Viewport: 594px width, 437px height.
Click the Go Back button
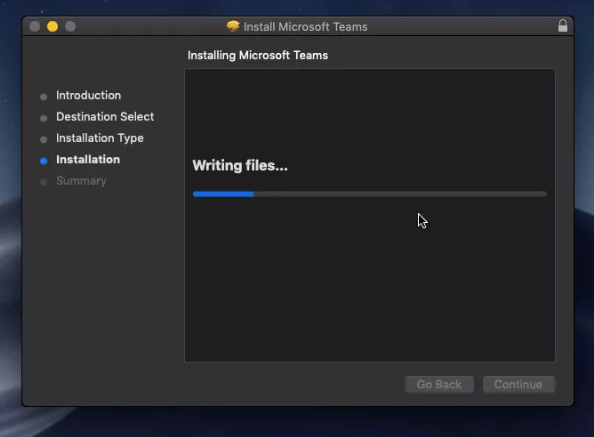[439, 384]
